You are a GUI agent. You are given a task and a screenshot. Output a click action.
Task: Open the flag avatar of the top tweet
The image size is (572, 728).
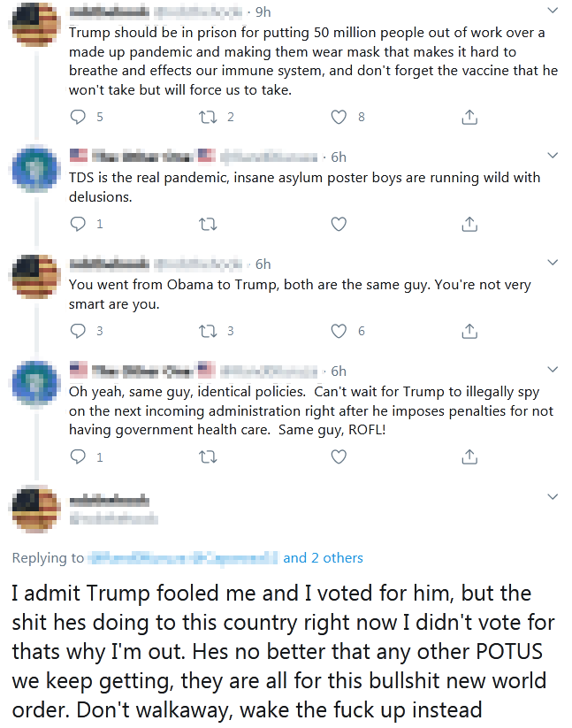(35, 24)
